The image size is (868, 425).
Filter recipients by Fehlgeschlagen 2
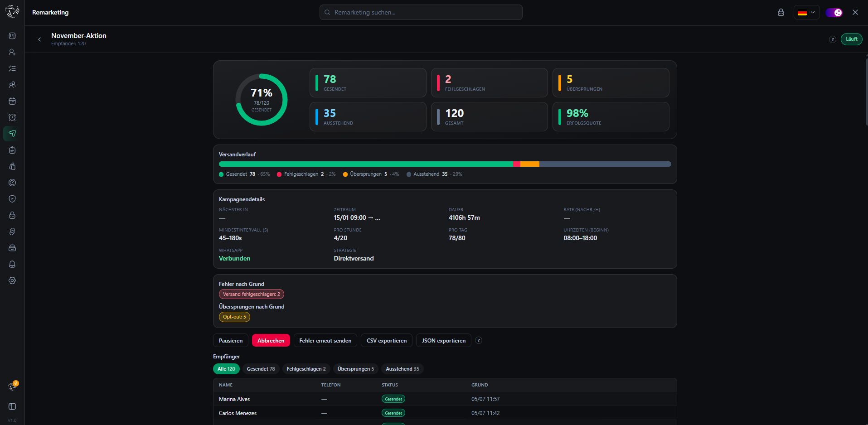(x=306, y=369)
